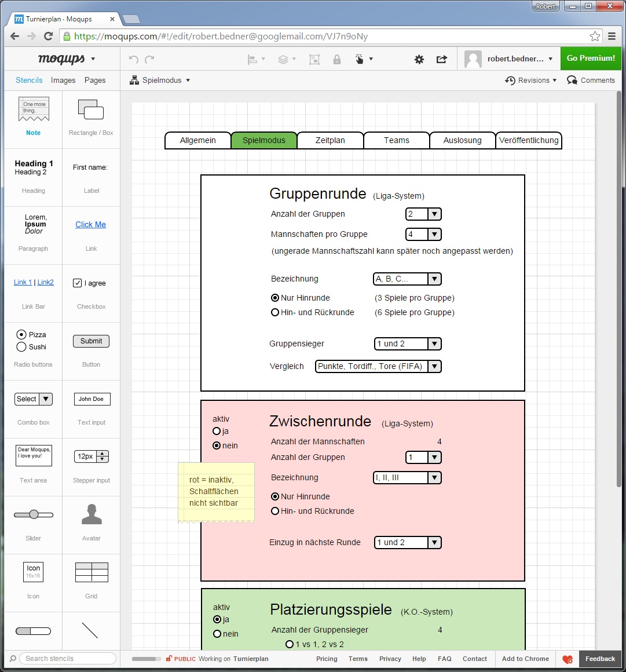Bookmark page with the star icon

[595, 36]
